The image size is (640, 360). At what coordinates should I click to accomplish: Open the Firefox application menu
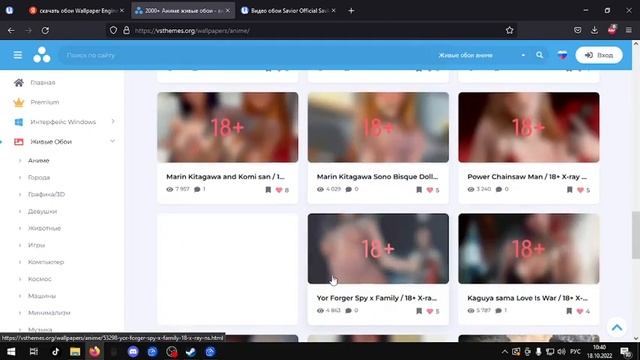tap(629, 30)
